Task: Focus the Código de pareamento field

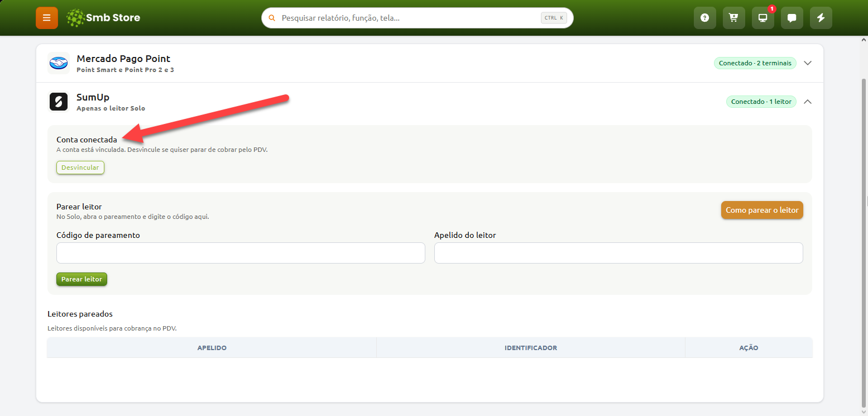Action: (241, 253)
